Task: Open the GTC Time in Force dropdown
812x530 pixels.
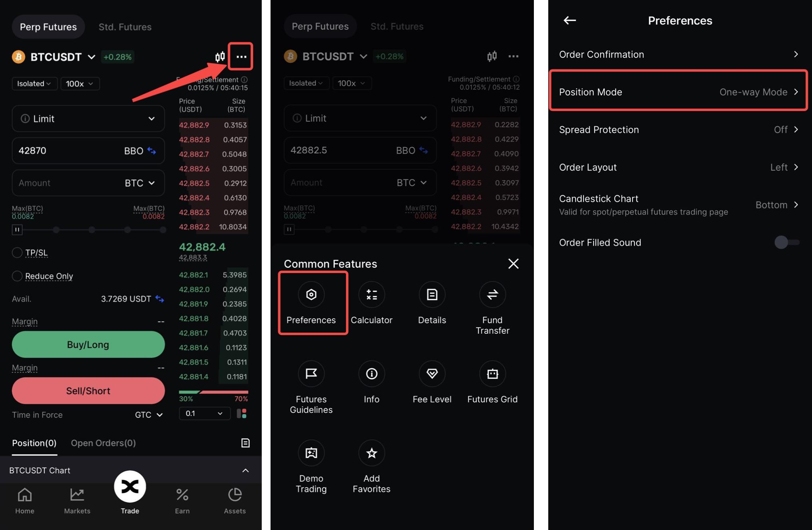Action: (149, 415)
